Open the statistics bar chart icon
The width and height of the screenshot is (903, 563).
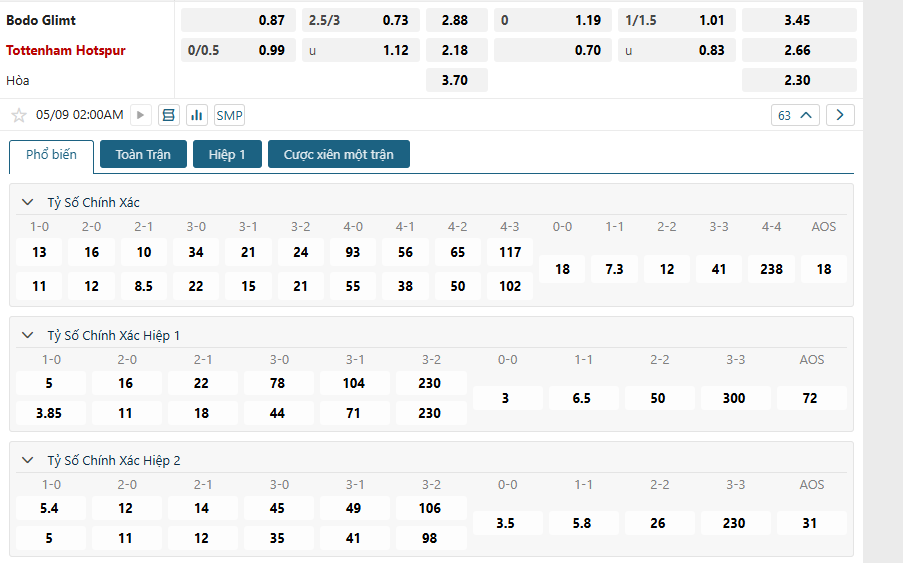[196, 115]
